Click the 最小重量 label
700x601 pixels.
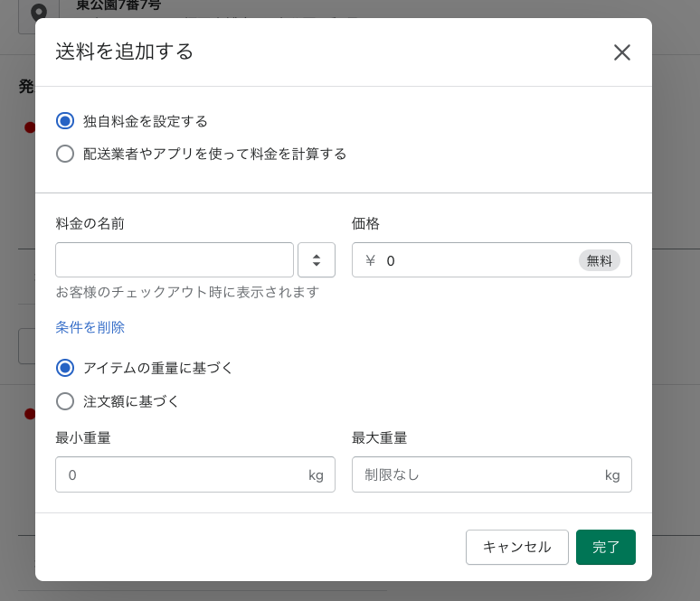(x=83, y=437)
